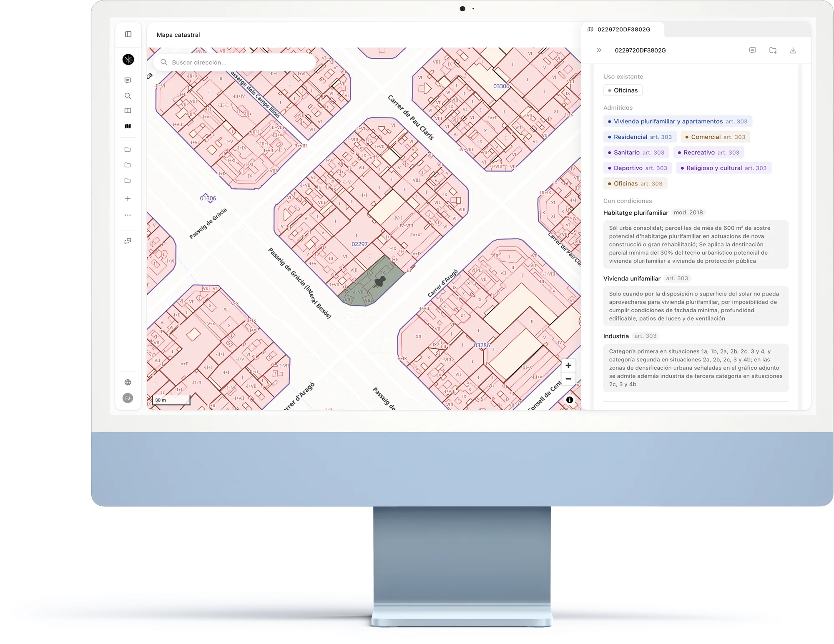
Task: Select the 0229720DF3802G tab
Action: coord(623,29)
